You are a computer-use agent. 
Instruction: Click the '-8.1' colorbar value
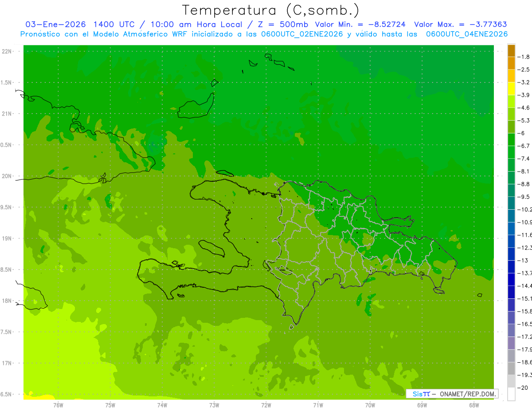point(524,171)
